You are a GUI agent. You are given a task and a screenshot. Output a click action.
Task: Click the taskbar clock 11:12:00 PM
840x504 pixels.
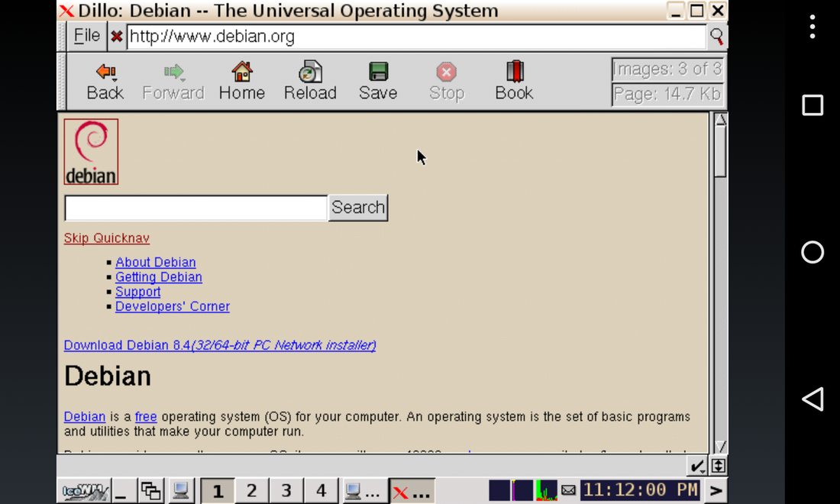click(640, 490)
